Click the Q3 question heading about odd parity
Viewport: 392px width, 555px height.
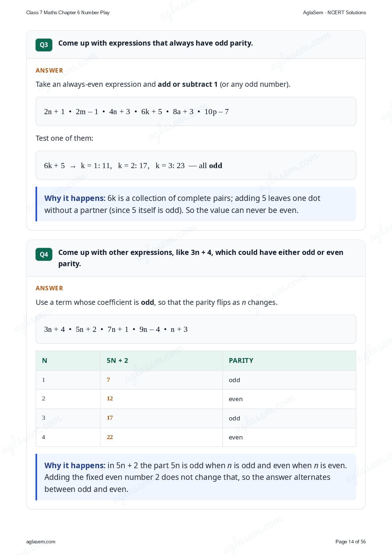coord(156,43)
